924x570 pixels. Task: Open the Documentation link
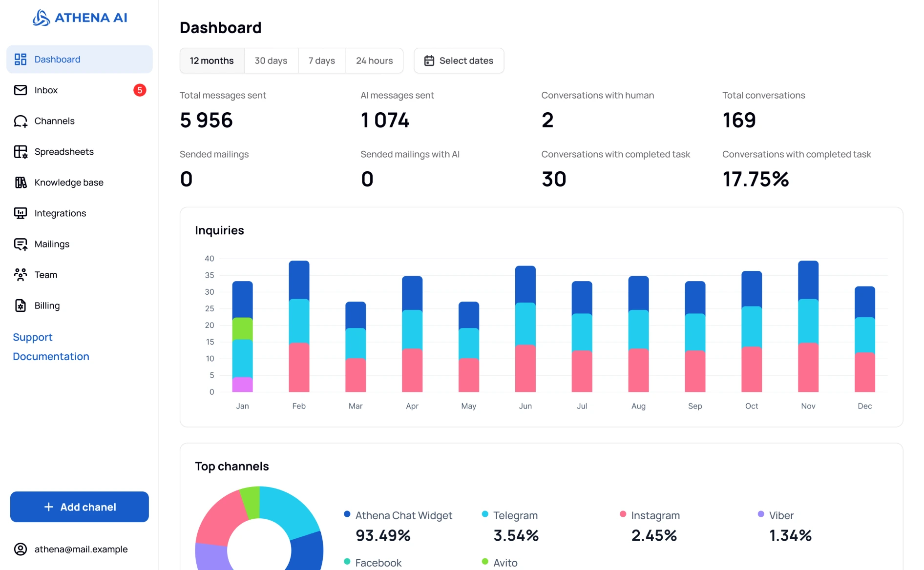[51, 357]
